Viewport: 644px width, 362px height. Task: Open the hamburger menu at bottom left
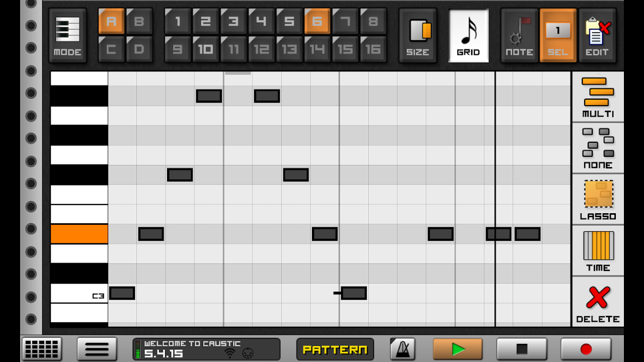point(97,349)
